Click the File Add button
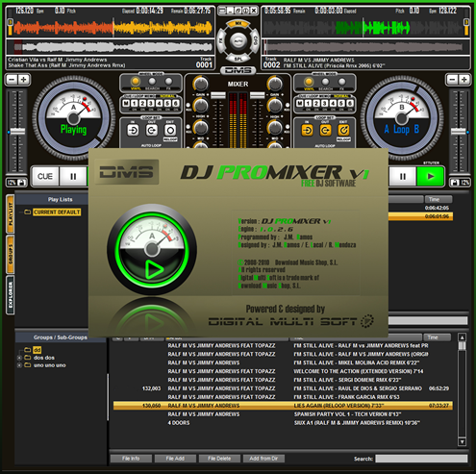This screenshot has height=474, width=476. (x=175, y=459)
